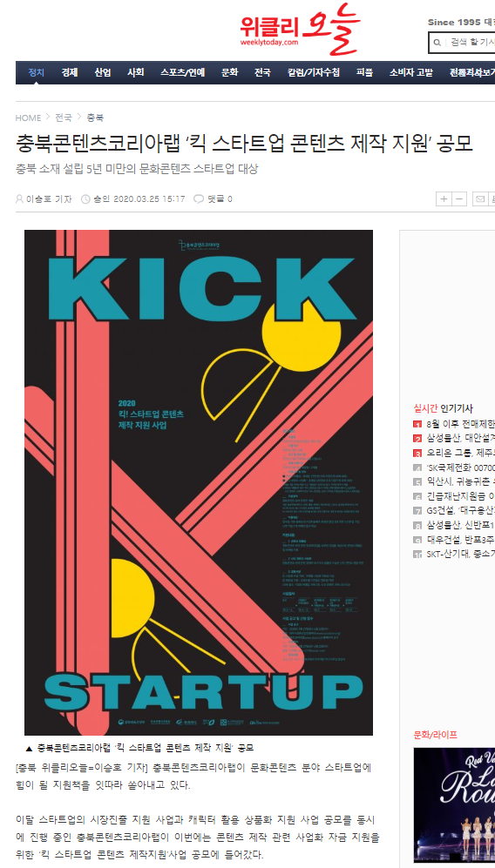
Task: Select the 스포츠/연예 menu item
Action: (x=183, y=72)
